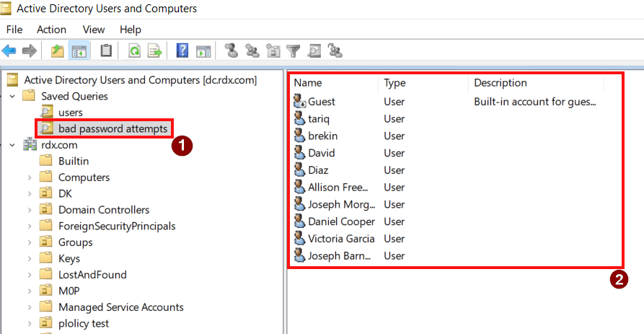Open the Help menu
Viewport: 644px width, 334px height.
[131, 30]
